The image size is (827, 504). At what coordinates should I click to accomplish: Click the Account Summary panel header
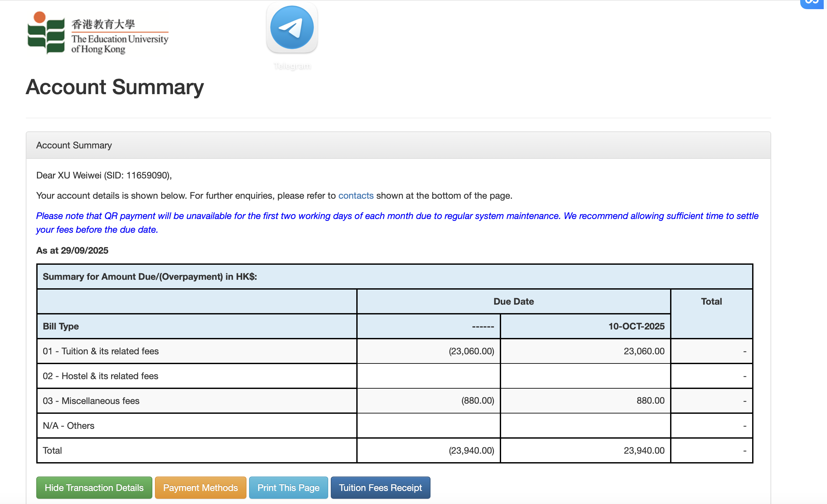74,145
